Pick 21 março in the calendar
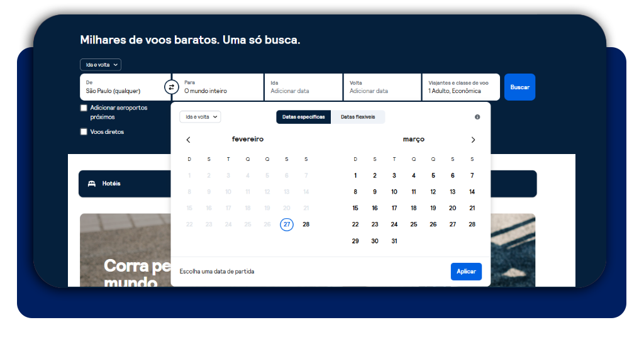 coord(472,208)
